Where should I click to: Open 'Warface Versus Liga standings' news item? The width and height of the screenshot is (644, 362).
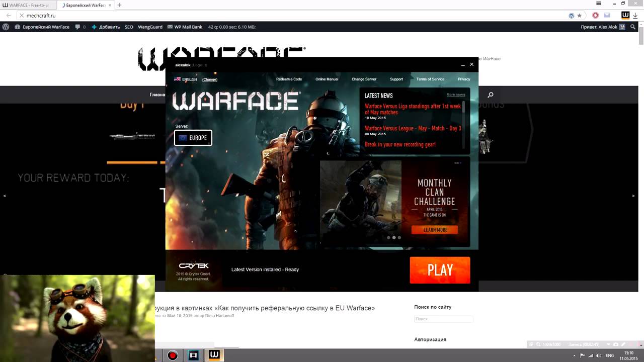click(413, 109)
